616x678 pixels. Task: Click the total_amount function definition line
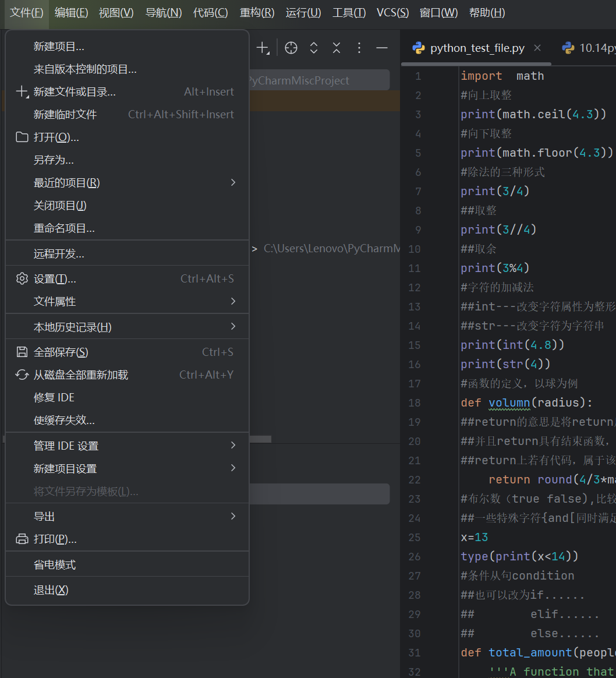pyautogui.click(x=538, y=652)
